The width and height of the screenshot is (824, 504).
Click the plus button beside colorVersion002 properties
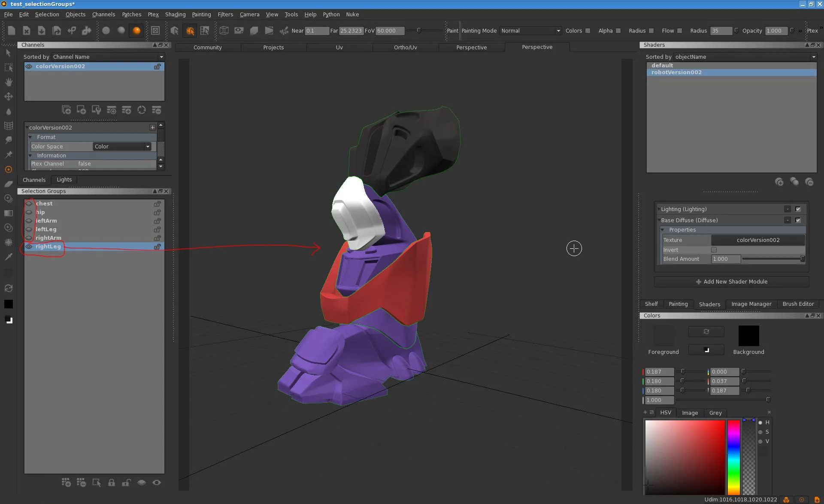click(152, 127)
